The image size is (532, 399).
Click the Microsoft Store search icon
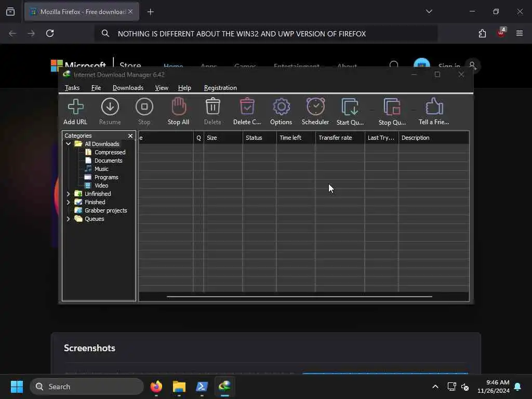(394, 64)
